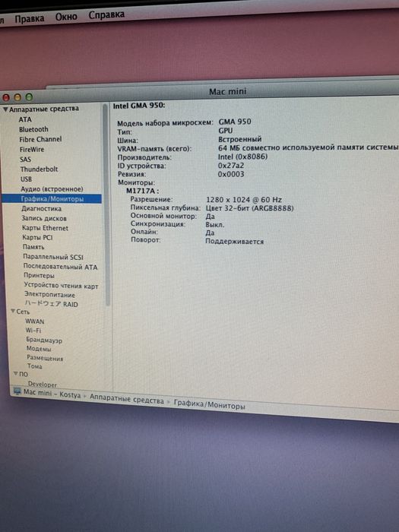Open the Окно menu
The image size is (399, 532).
tap(66, 17)
